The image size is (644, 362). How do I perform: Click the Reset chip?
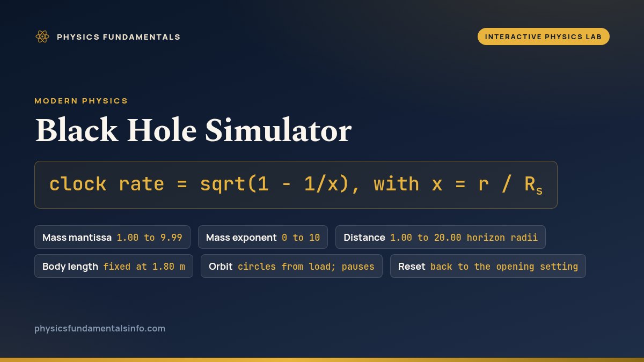[488, 266]
